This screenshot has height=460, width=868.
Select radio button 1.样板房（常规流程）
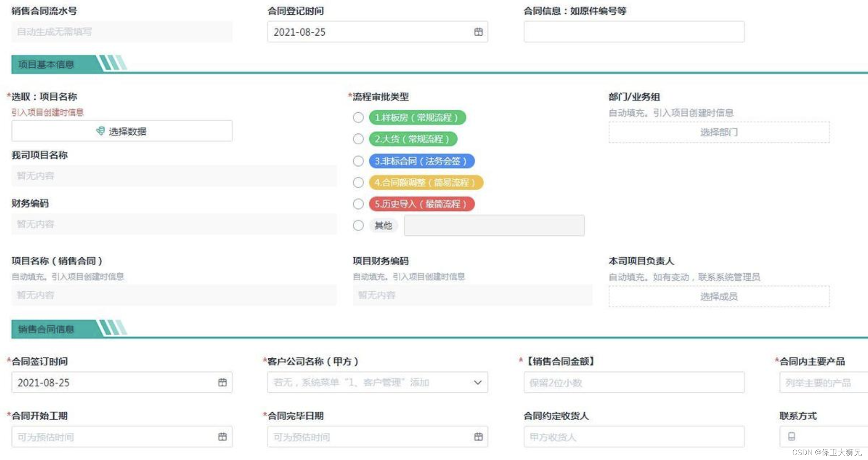tap(358, 118)
